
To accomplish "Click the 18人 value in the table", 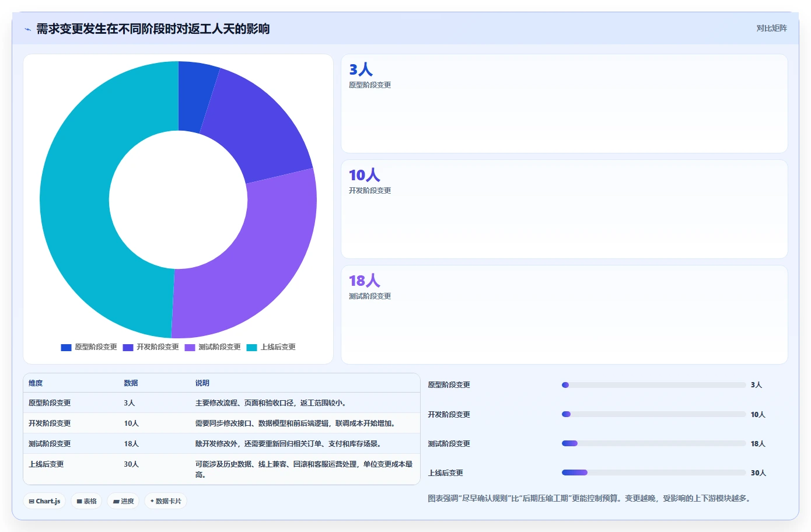I will click(131, 444).
